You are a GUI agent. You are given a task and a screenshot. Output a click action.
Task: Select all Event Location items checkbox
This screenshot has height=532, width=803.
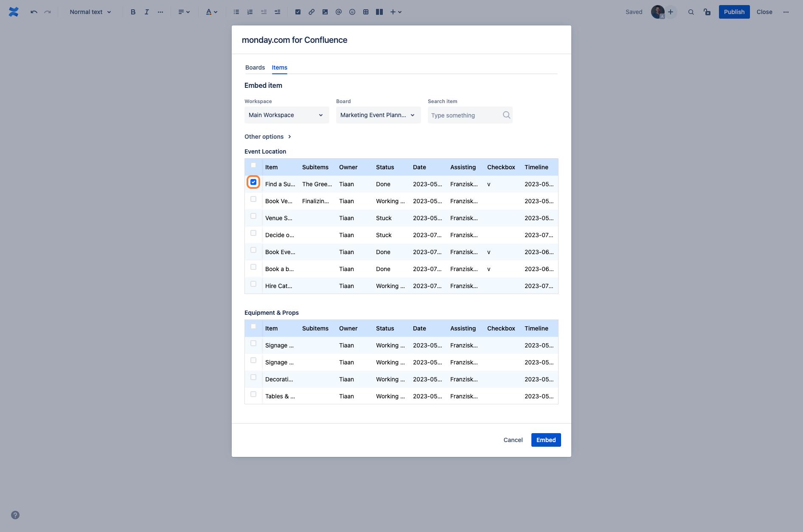click(253, 165)
